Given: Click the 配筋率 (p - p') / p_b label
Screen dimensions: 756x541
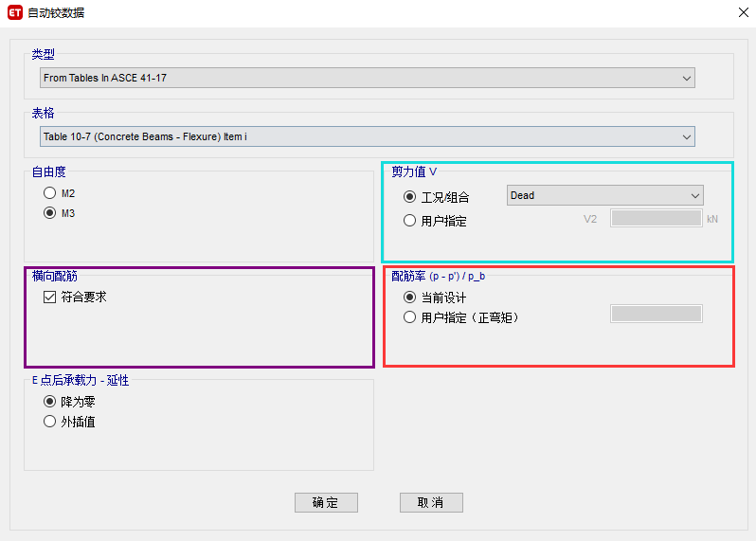Looking at the screenshot, I should (x=438, y=277).
